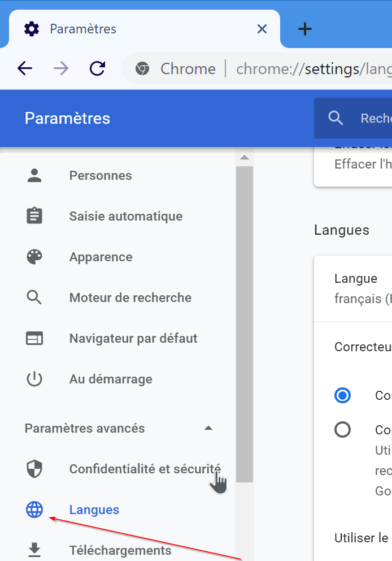The height and width of the screenshot is (561, 392).
Task: Select the second (unselected) spell check radio button
Action: [342, 429]
